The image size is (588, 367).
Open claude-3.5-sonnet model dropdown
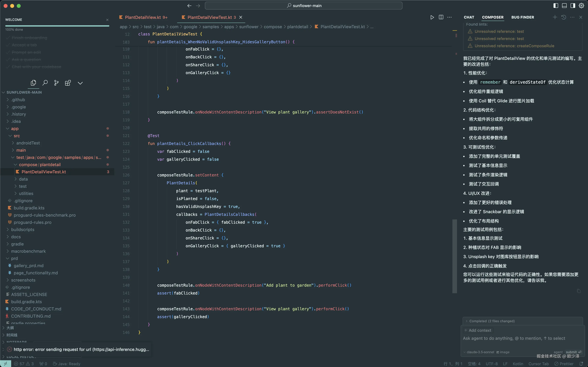(480, 352)
